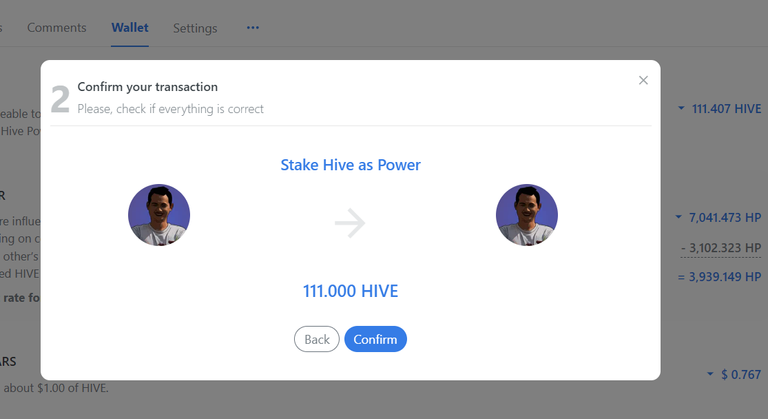Go back with the Back button
This screenshot has height=419, width=768.
point(316,339)
